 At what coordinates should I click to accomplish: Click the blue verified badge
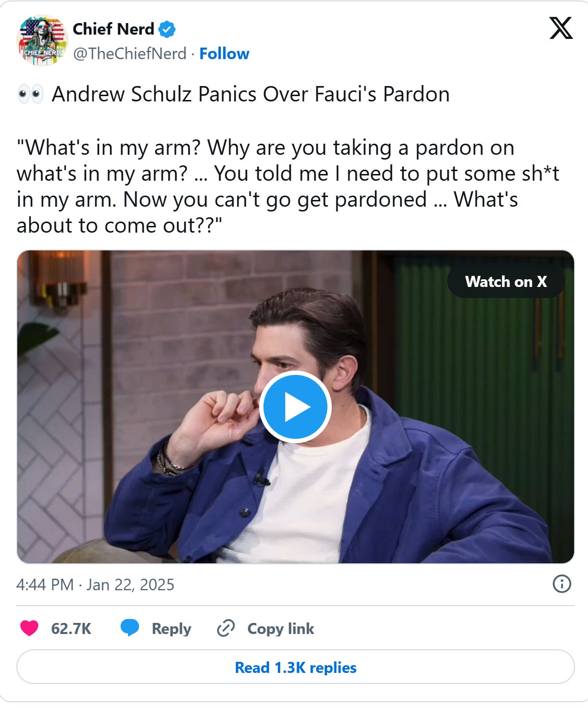click(167, 30)
